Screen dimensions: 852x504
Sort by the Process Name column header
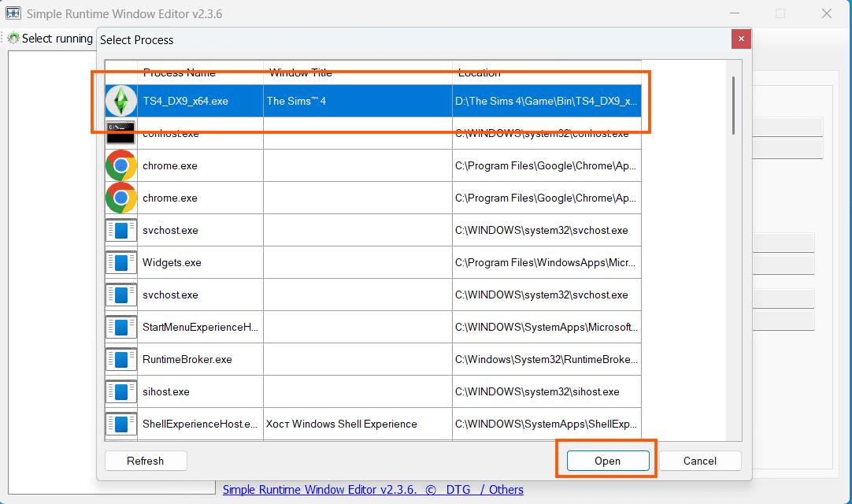click(x=200, y=73)
